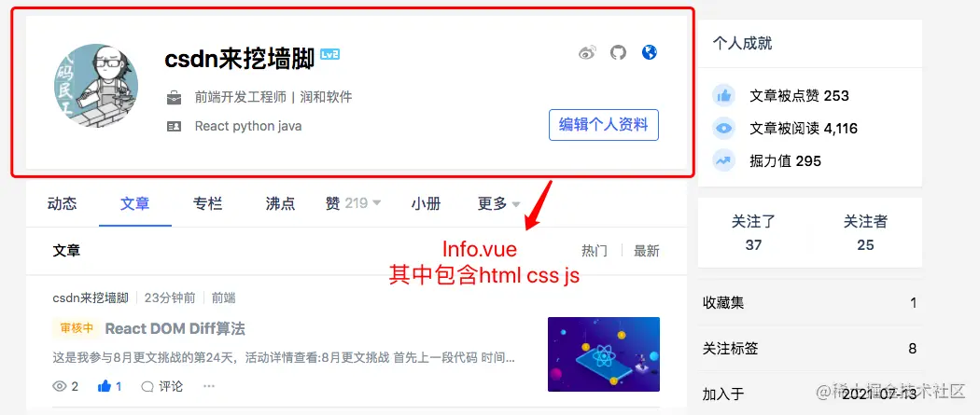Open the React article cover thumbnail

tap(604, 354)
